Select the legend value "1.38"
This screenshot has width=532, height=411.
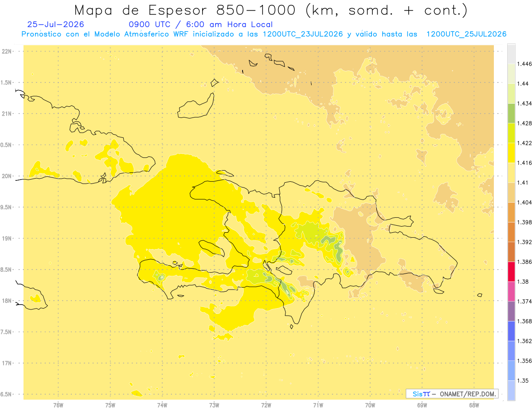[523, 282]
